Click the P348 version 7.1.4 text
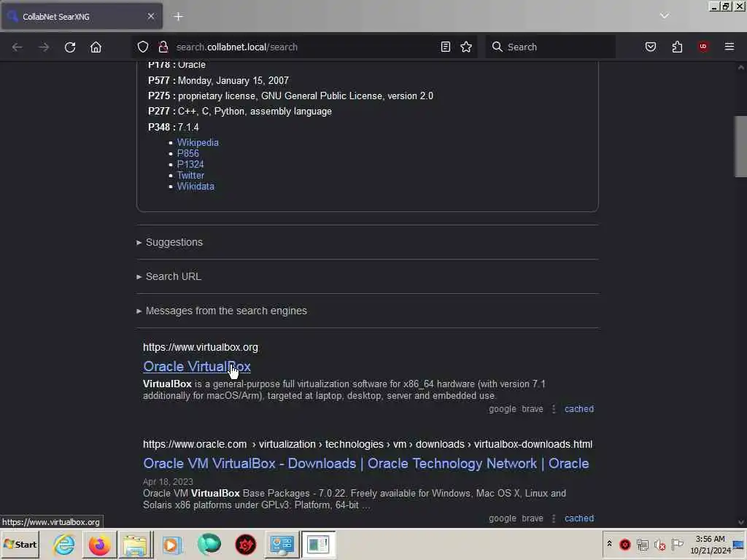Image resolution: width=747 pixels, height=560 pixels. (x=188, y=127)
